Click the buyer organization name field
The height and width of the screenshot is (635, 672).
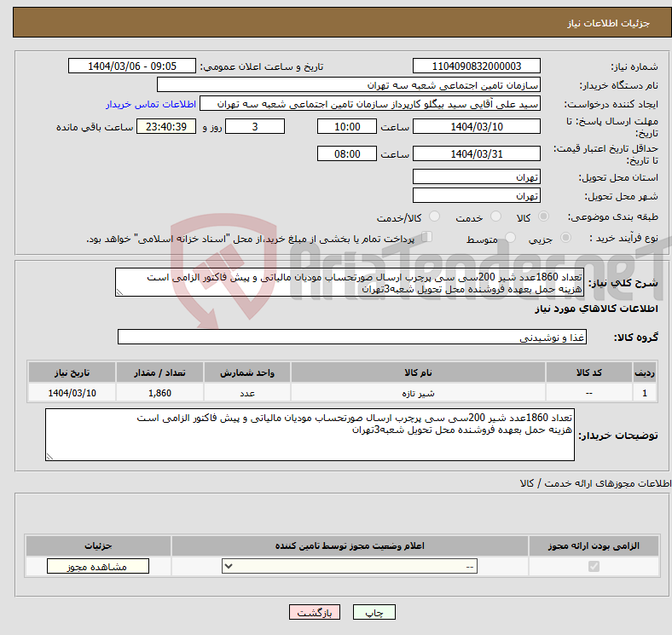pos(349,85)
